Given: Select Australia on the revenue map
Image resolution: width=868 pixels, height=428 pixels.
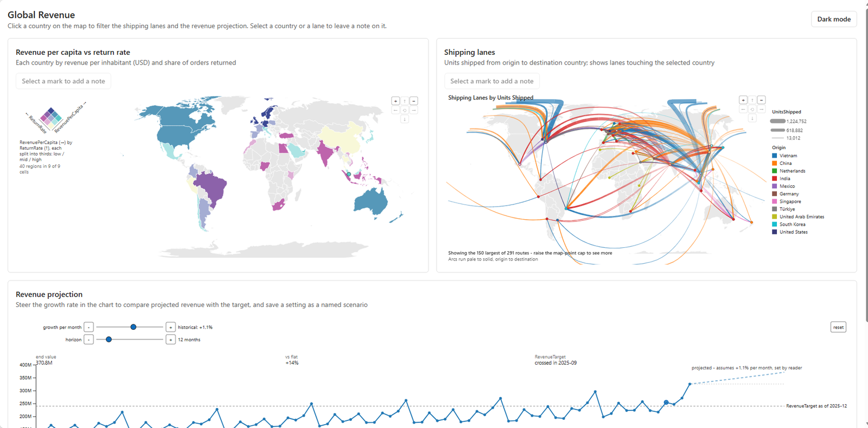Looking at the screenshot, I should (371, 201).
